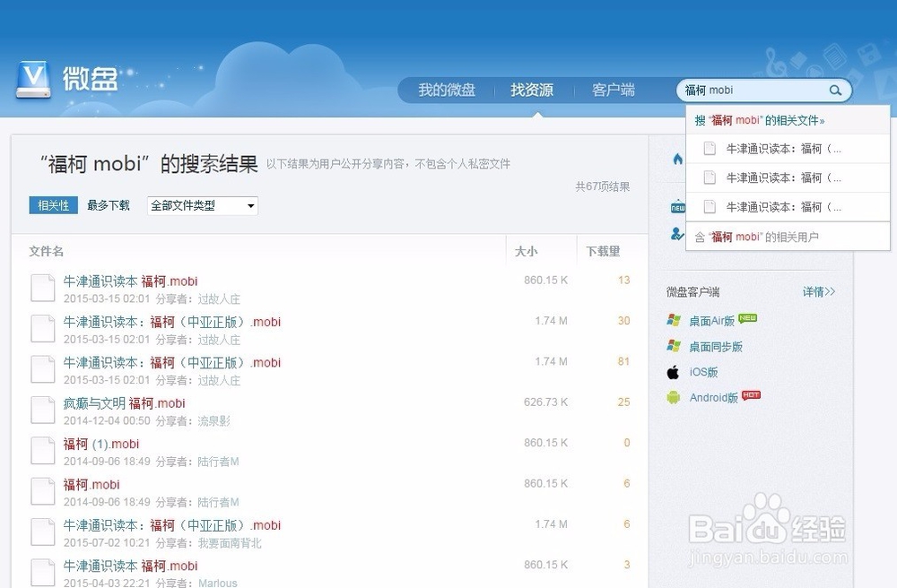This screenshot has height=588, width=897.
Task: Click sharer 过故人庄 on first row
Action: point(219,298)
